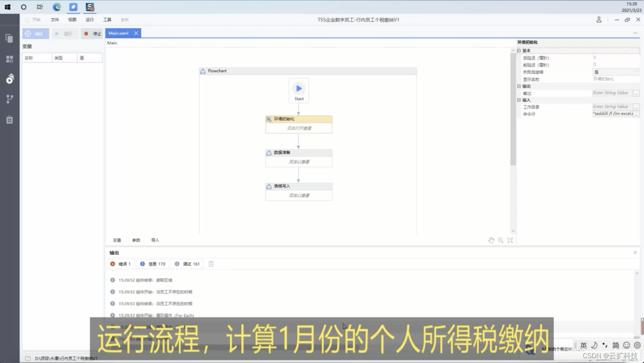Open the 失败后继续 dropdown
Viewport: 644px width, 363px height.
coord(615,72)
